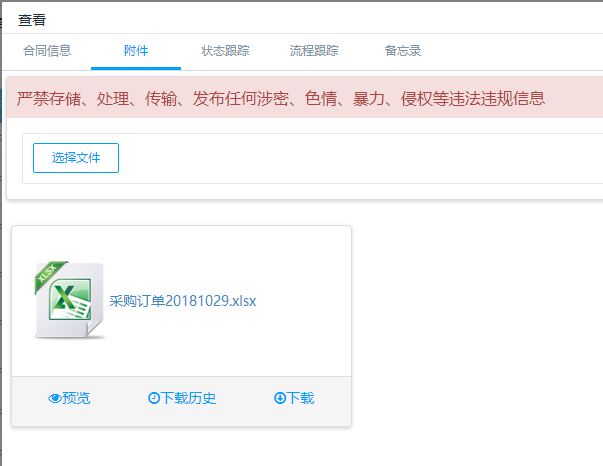Open 下载历史 text link
603x466 pixels.
[x=189, y=398]
